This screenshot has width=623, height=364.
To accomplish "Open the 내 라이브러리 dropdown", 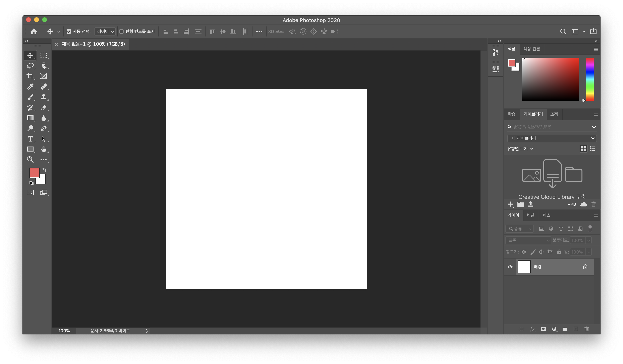I will click(x=552, y=138).
